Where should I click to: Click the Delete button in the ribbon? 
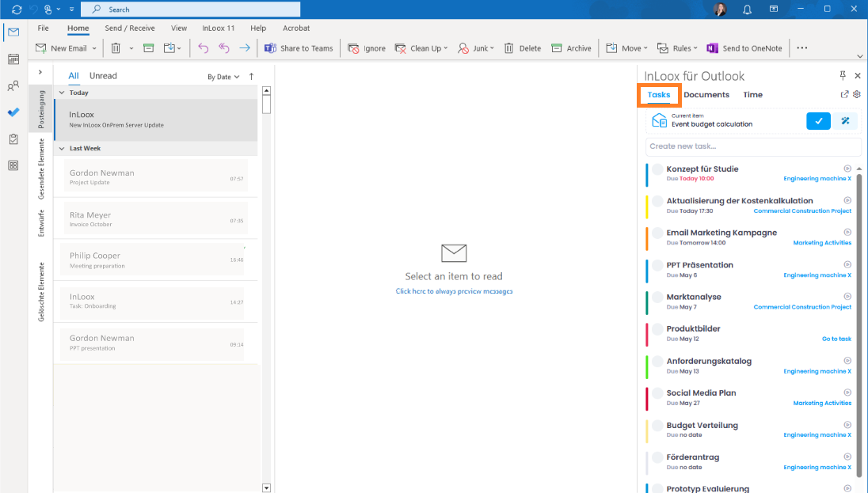[523, 48]
